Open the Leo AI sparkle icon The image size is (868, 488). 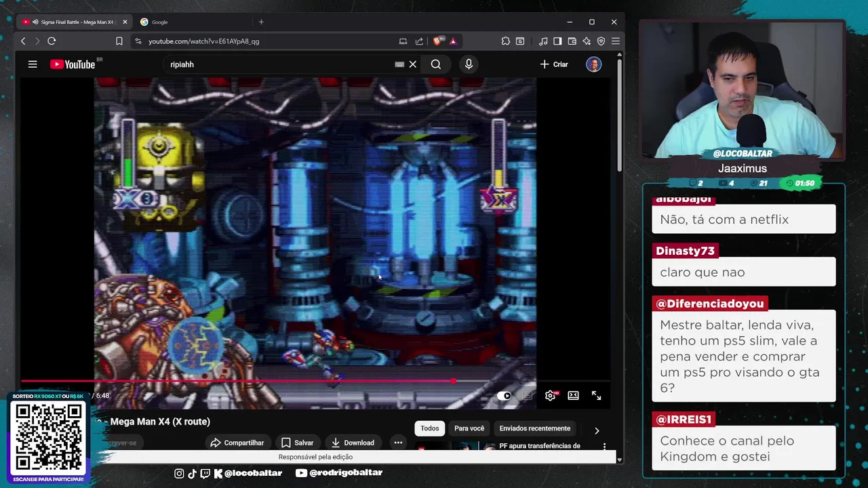[x=587, y=41]
